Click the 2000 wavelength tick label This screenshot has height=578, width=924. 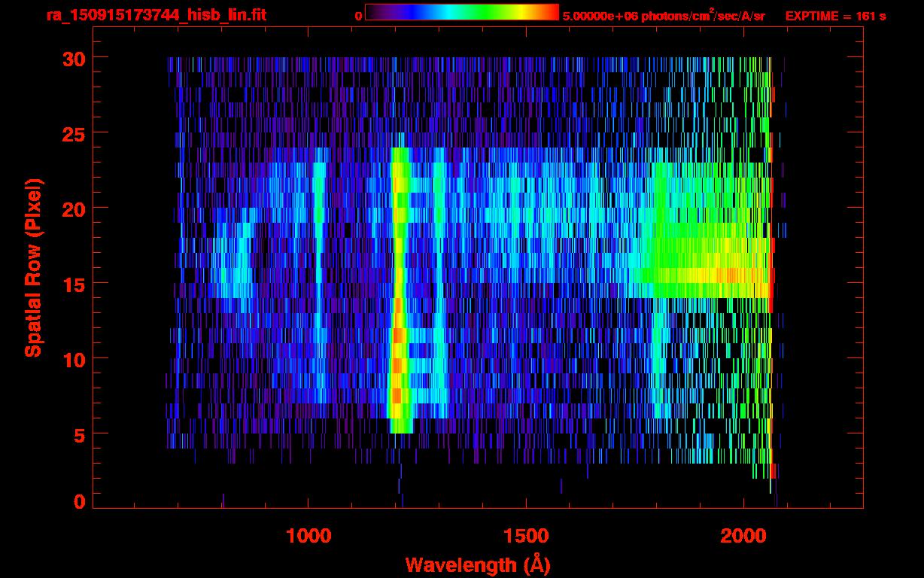745,536
